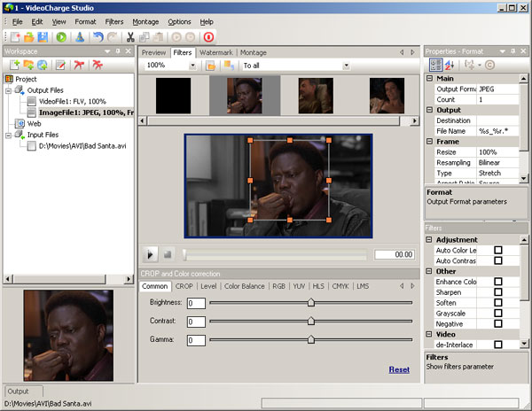
Task: Open the CROP correction tab
Action: point(184,286)
